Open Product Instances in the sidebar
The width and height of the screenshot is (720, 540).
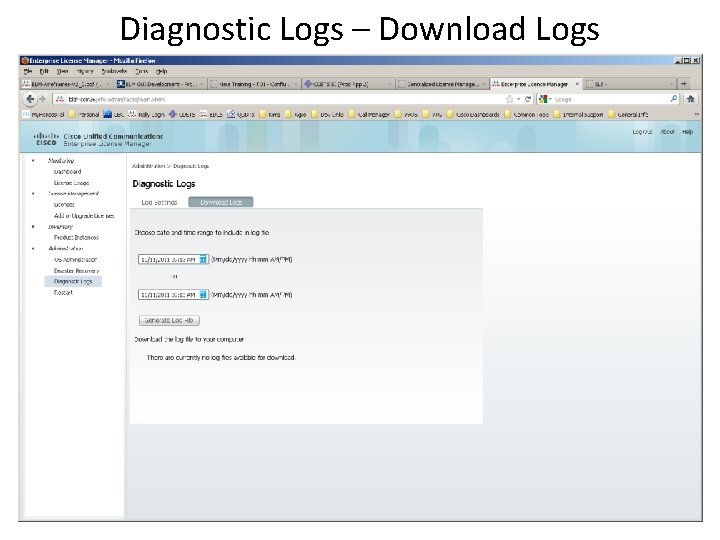pos(76,237)
